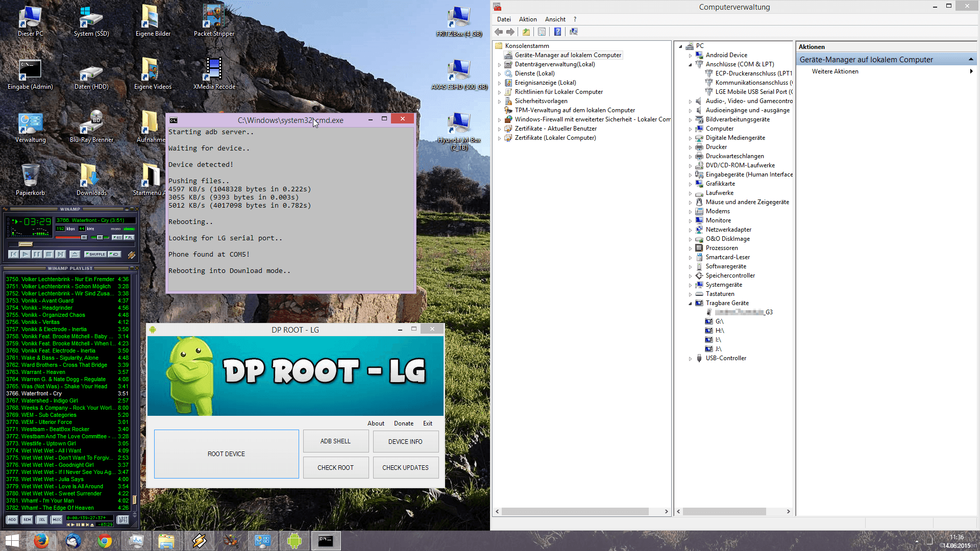Play previous track in Winamp
Image resolution: width=980 pixels, height=551 pixels.
[14, 254]
